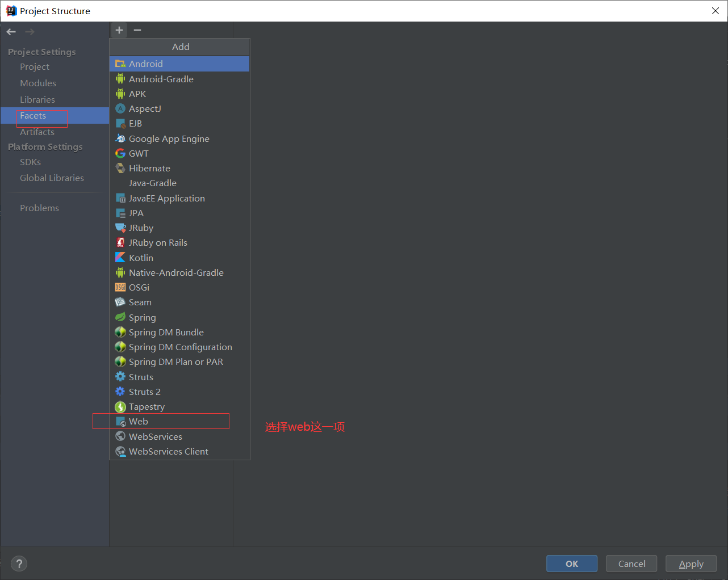Open Artifacts settings section
Viewport: 728px width, 580px height.
click(x=37, y=132)
